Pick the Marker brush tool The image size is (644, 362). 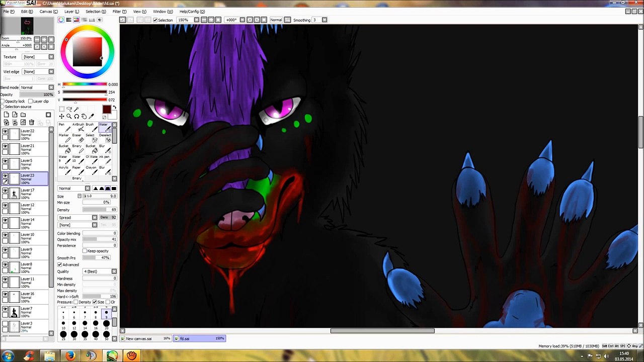coord(64,138)
